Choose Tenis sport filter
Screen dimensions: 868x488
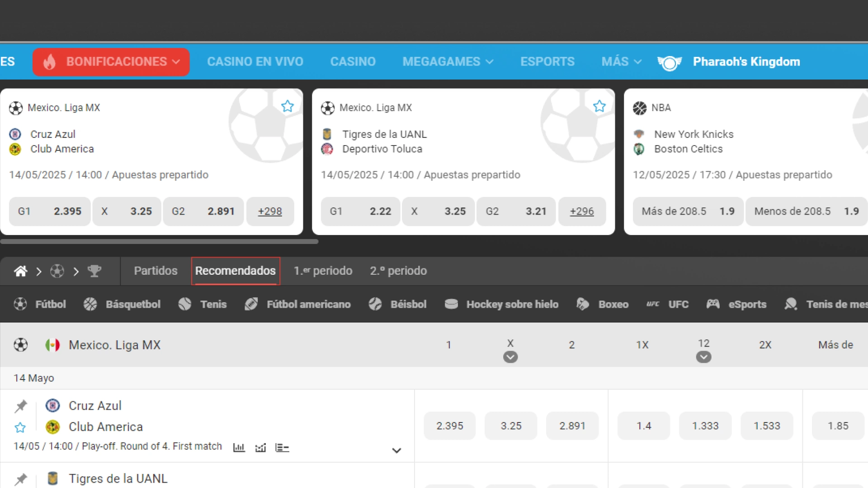[x=203, y=304]
